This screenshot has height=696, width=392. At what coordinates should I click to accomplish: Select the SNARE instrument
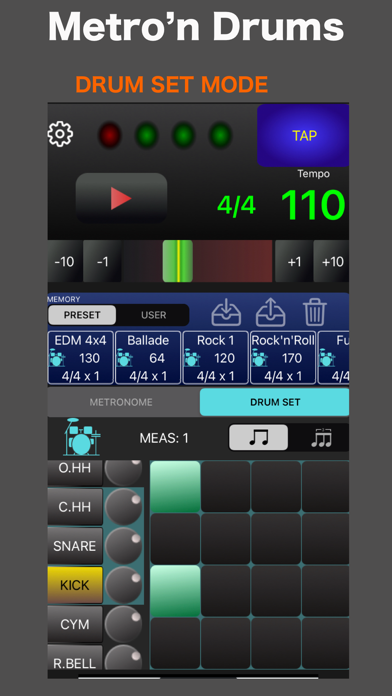[x=75, y=546]
